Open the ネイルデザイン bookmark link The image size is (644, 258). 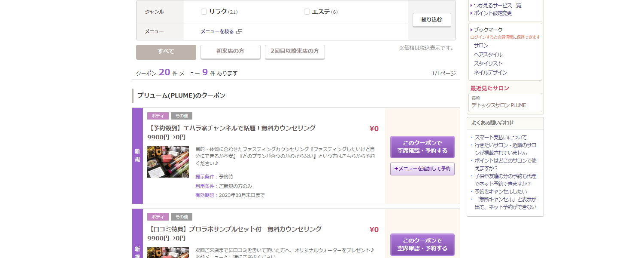tap(490, 73)
